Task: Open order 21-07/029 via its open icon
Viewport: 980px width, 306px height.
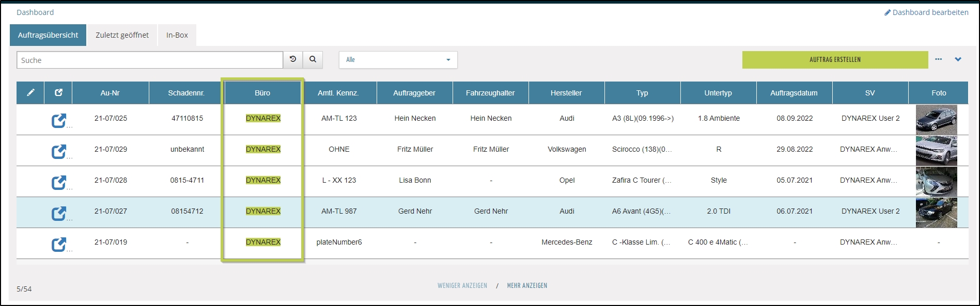Action: [58, 151]
